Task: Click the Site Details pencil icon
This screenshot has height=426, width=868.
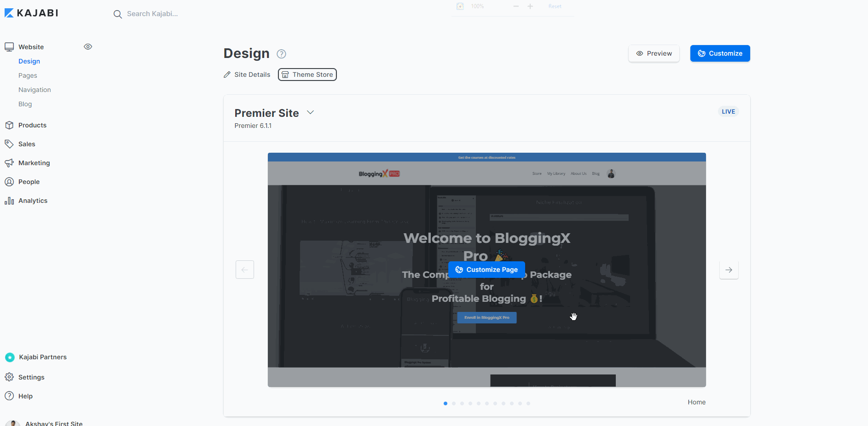Action: tap(227, 75)
